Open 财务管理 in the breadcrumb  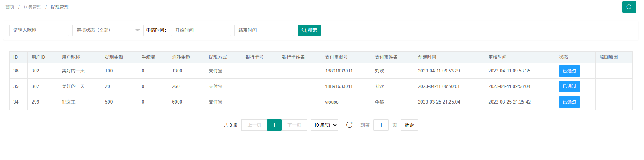coord(32,7)
